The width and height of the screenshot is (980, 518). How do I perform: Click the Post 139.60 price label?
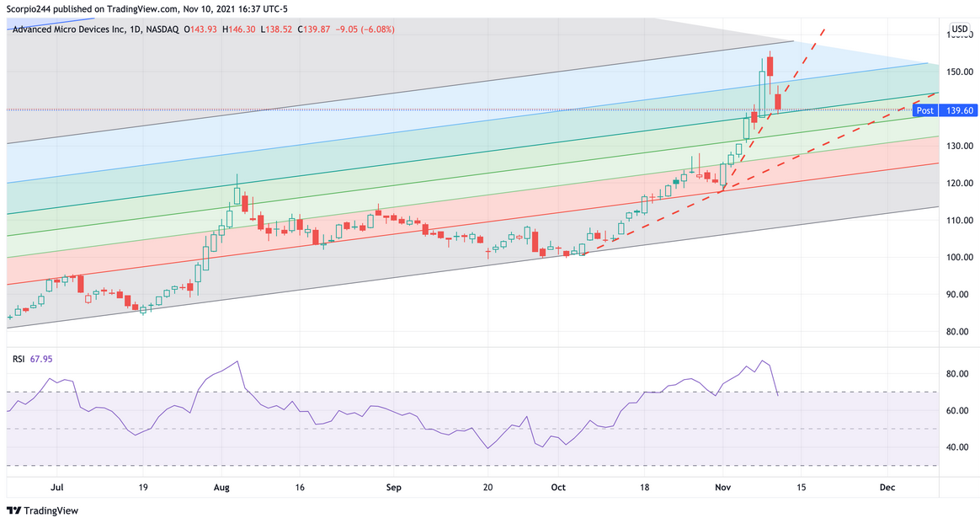click(945, 110)
